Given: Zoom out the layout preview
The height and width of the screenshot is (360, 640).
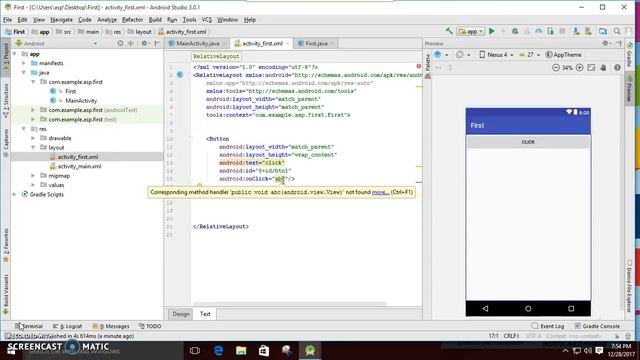Looking at the screenshot, I should click(556, 68).
